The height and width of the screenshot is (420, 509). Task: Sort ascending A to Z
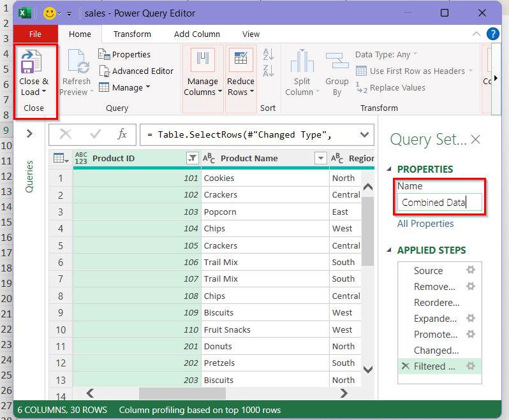click(x=269, y=54)
